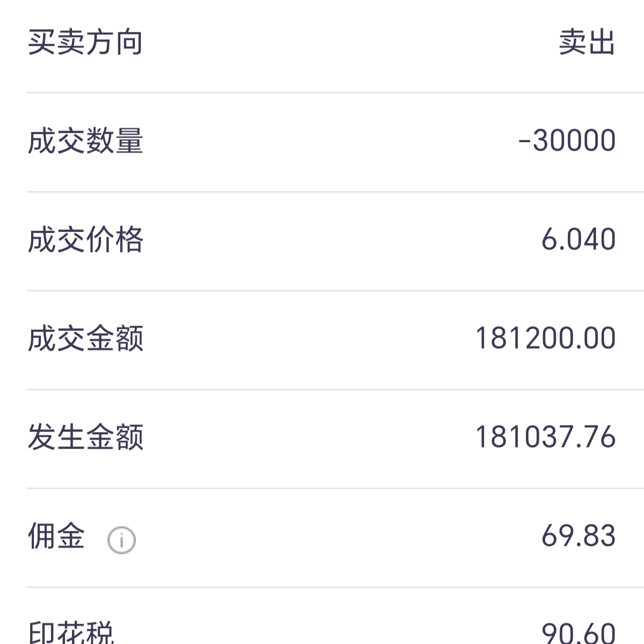Viewport: 644px width, 644px height.
Task: Select the 成交金额 row label
Action: tap(85, 338)
